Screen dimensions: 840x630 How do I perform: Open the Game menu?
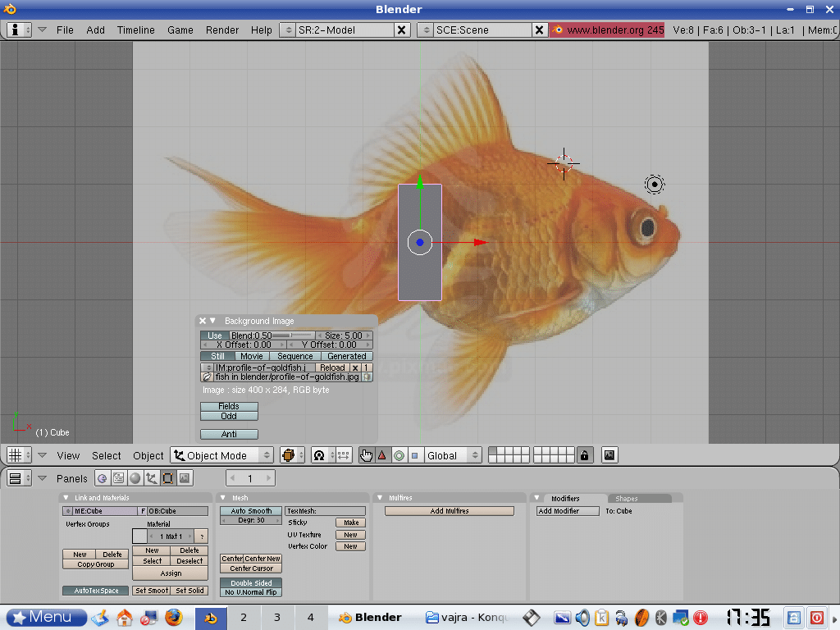[179, 30]
